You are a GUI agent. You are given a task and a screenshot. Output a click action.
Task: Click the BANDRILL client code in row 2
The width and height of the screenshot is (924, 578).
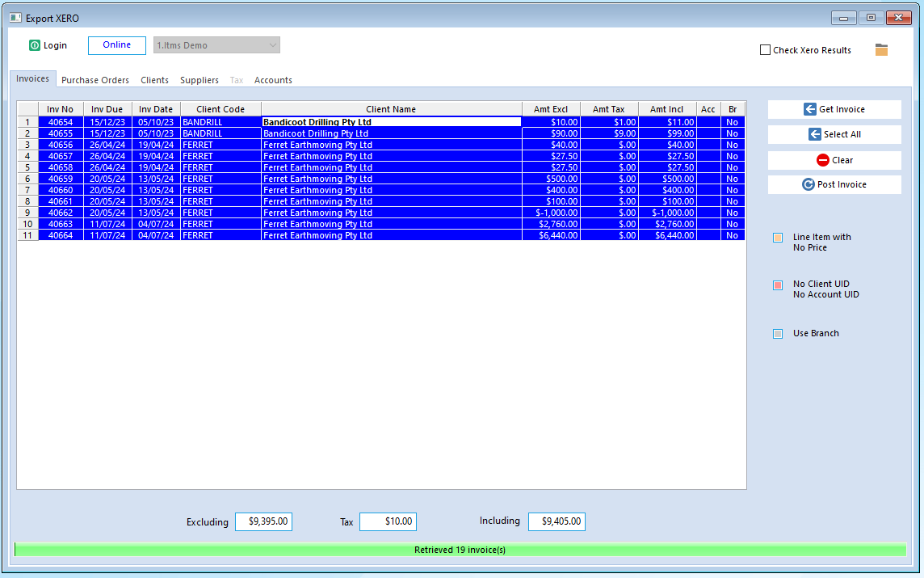221,133
